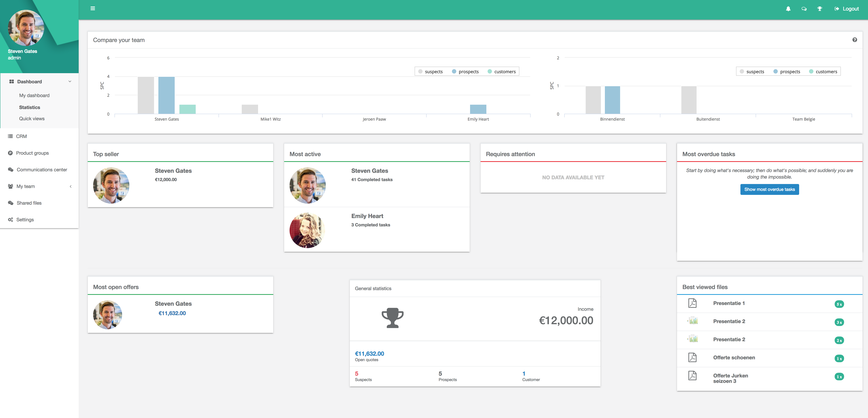
Task: Expand the My team submenu arrow
Action: (70, 186)
